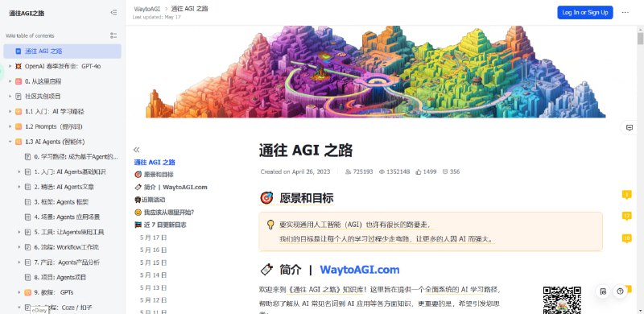Click the 通往 AGI 之路 breadcrumb
The image size is (644, 314).
coord(189,9)
